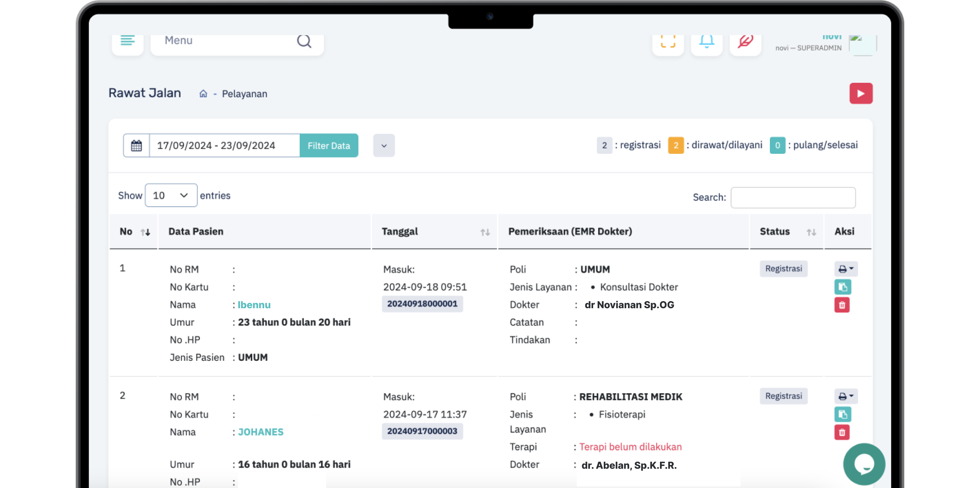Click the Pelayanan breadcrumb link
This screenshot has height=488, width=980.
tap(244, 94)
